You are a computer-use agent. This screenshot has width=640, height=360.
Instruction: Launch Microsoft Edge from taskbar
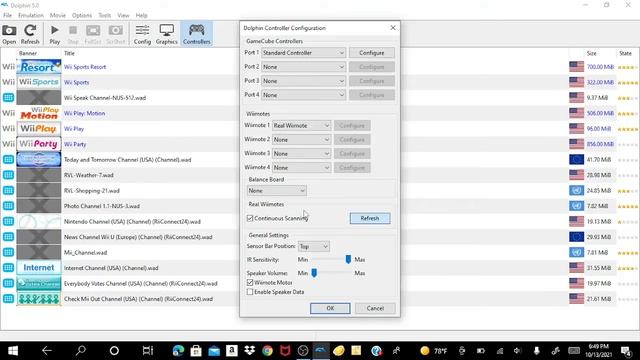pos(178,351)
